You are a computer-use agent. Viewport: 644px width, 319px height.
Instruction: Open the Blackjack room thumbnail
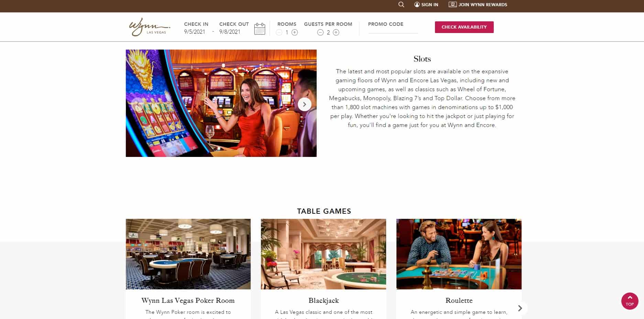(324, 254)
